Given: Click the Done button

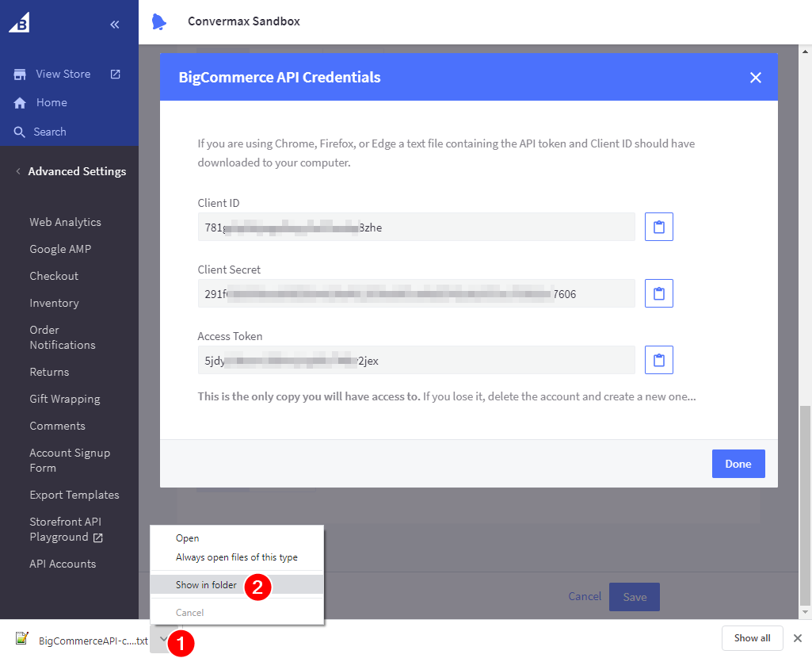Looking at the screenshot, I should tap(738, 464).
